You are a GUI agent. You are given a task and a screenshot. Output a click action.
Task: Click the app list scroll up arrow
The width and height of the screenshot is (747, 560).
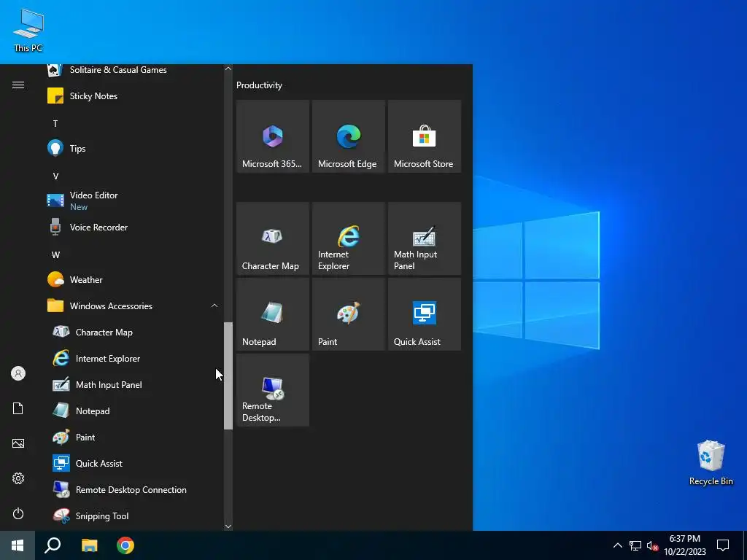click(228, 69)
